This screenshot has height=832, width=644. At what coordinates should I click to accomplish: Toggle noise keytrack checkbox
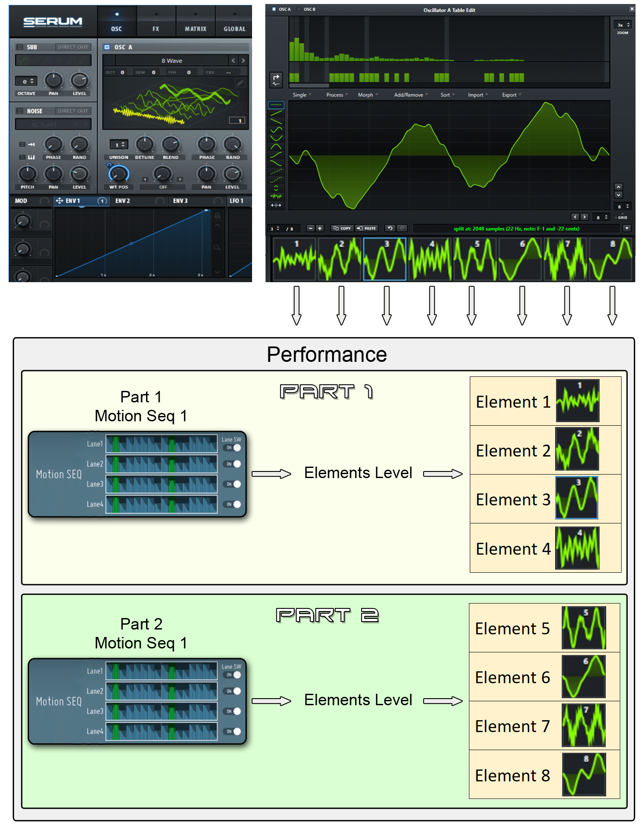coord(22,157)
